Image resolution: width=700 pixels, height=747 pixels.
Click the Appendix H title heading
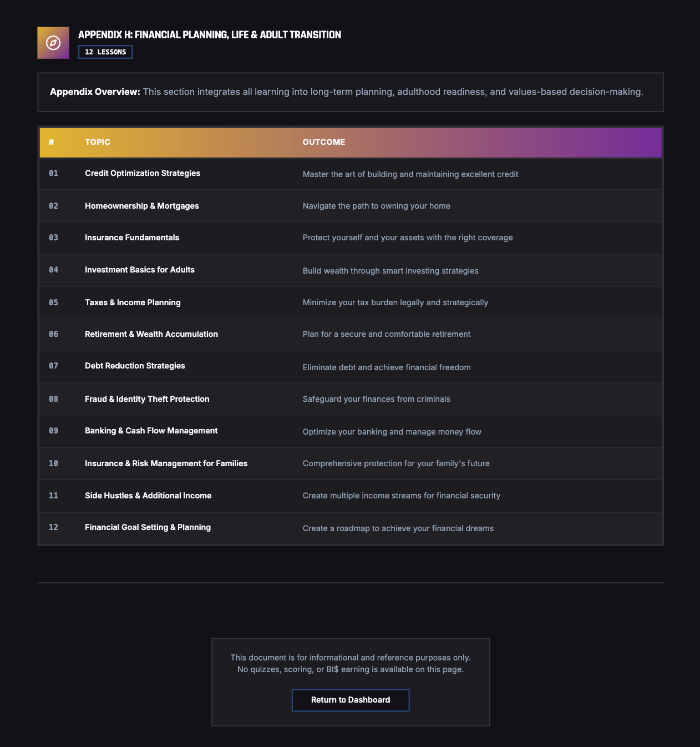[x=210, y=35]
